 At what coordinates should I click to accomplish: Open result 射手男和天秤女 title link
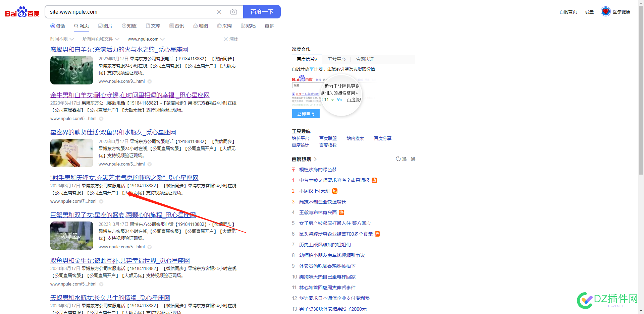[x=124, y=178]
